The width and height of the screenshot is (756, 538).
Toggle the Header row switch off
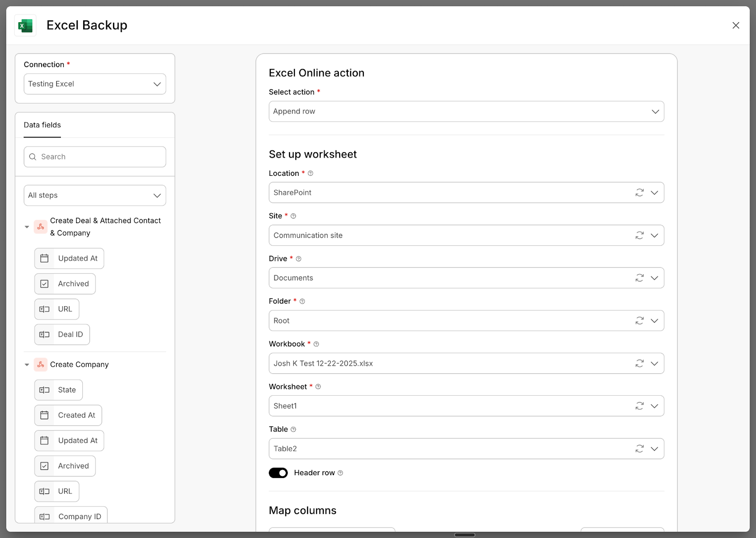(278, 473)
